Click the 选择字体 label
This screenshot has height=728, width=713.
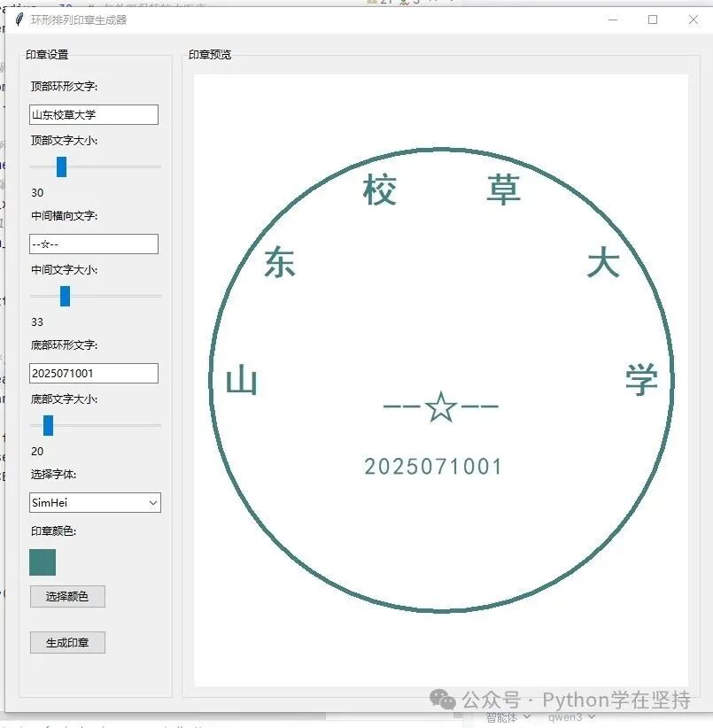[53, 475]
